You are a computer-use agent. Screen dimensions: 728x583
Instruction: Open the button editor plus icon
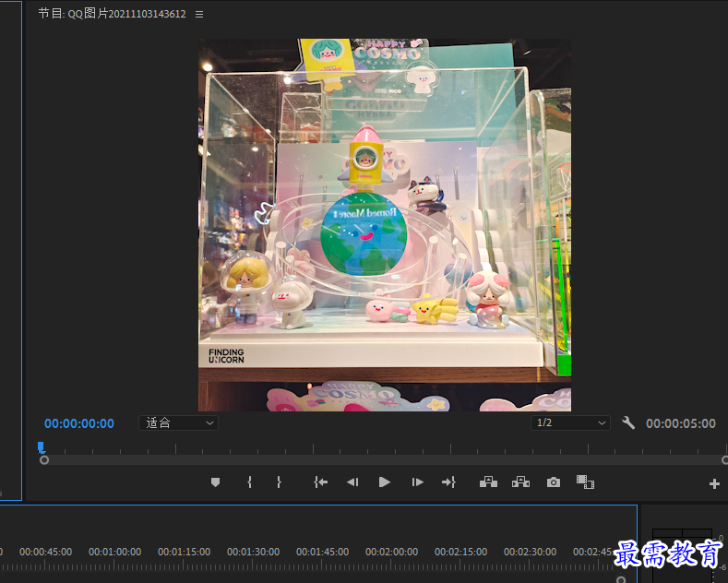pos(714,484)
